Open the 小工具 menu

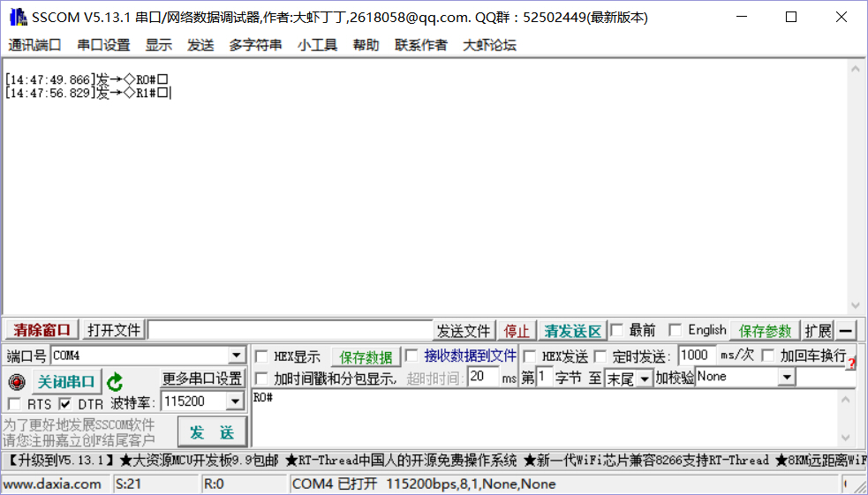point(317,45)
